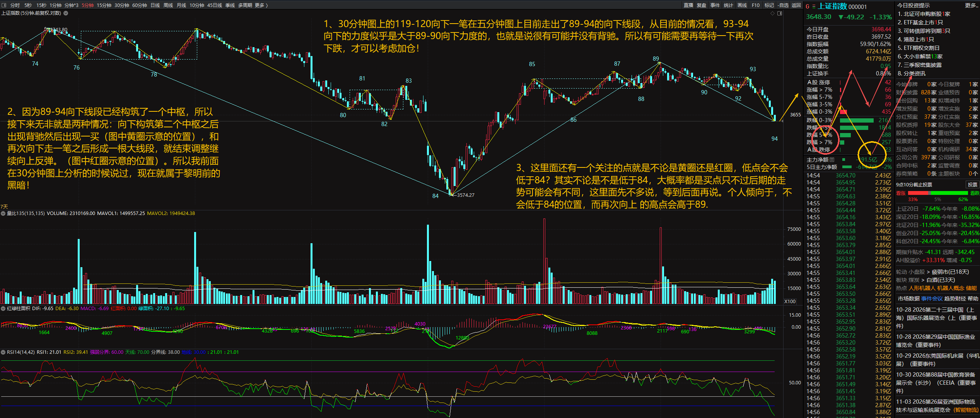Click the 返回 button
Screen dimensions: 980x418
coord(796,5)
